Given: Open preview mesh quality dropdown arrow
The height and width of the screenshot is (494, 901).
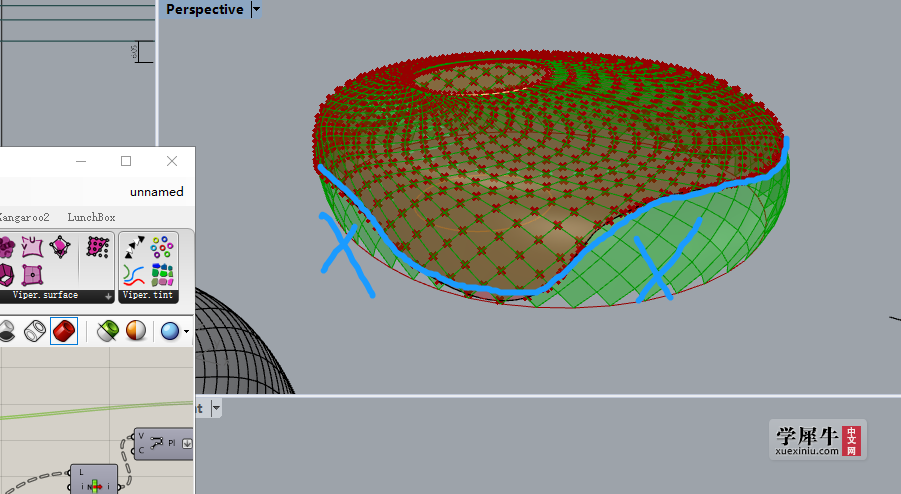Looking at the screenshot, I should tap(186, 331).
